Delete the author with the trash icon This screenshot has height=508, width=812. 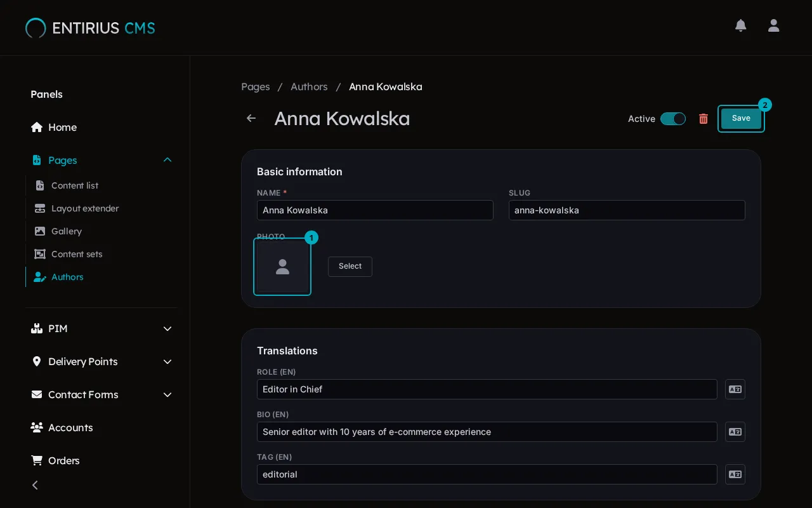pyautogui.click(x=704, y=119)
